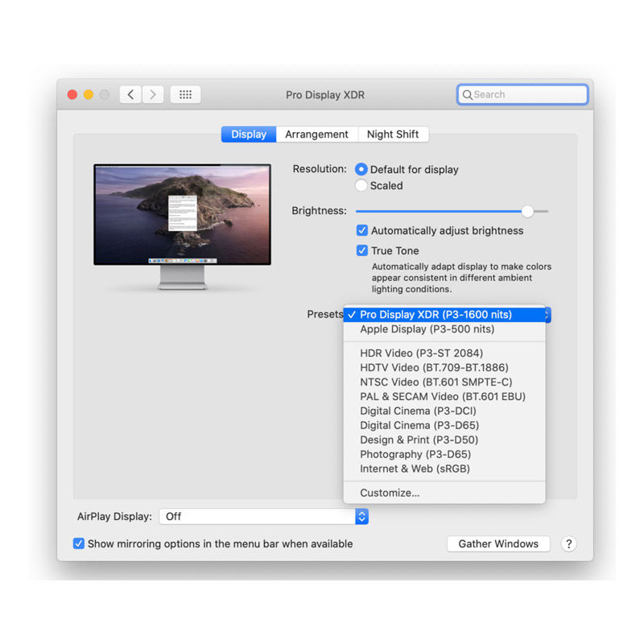
Task: Click the Pro Display XDR monitor thumbnail
Action: 183,227
